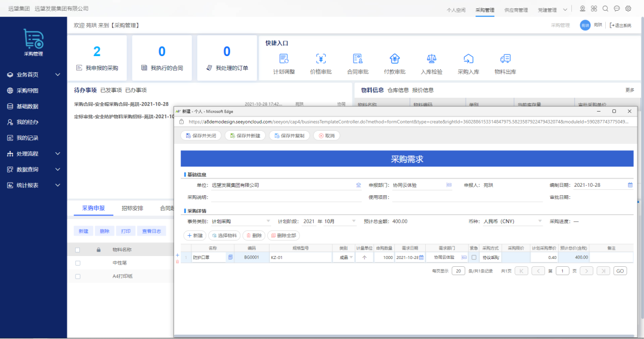Switch to 仓库信息 tab
Image resolution: width=644 pixels, height=339 pixels.
coord(398,90)
